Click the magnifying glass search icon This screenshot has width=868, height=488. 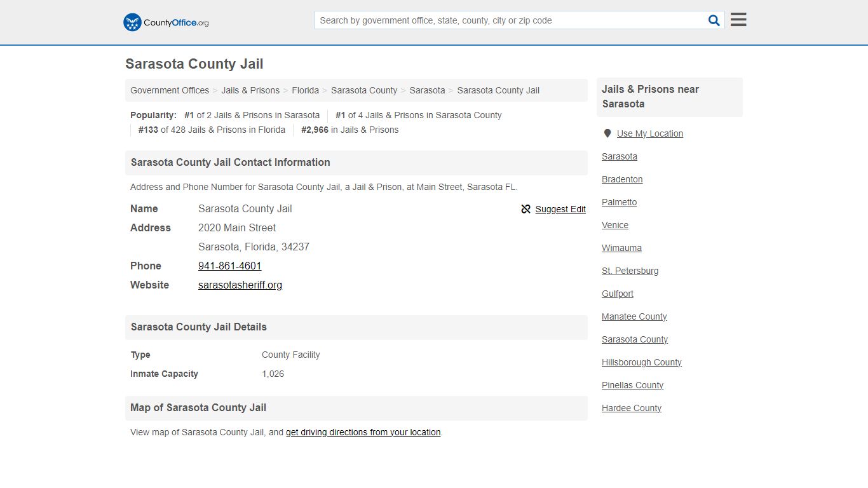click(714, 20)
